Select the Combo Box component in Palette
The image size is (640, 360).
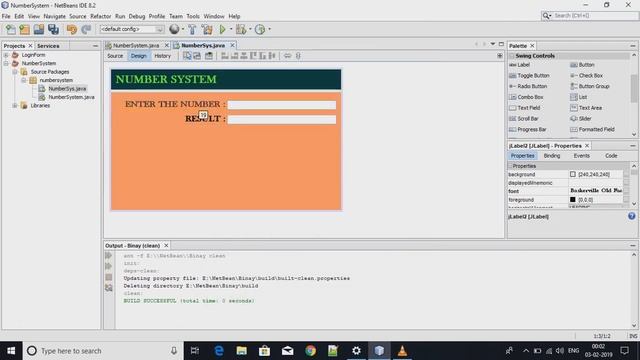(x=526, y=97)
